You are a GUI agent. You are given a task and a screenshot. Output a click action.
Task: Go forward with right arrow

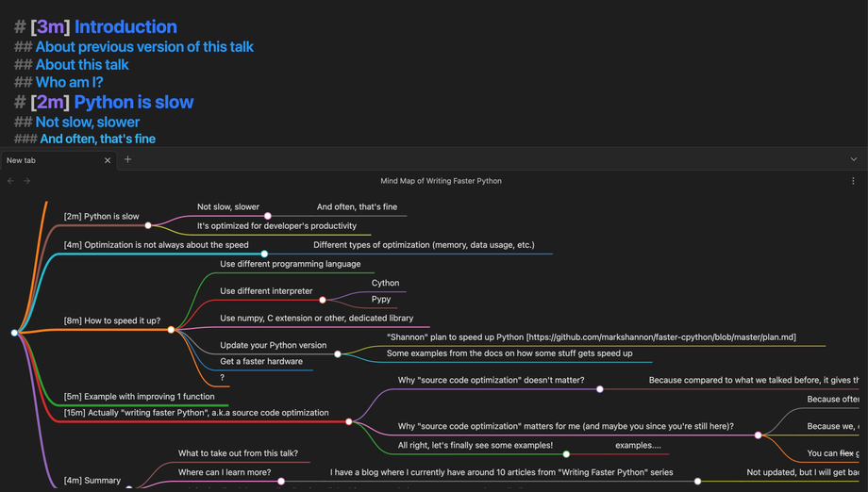click(26, 181)
